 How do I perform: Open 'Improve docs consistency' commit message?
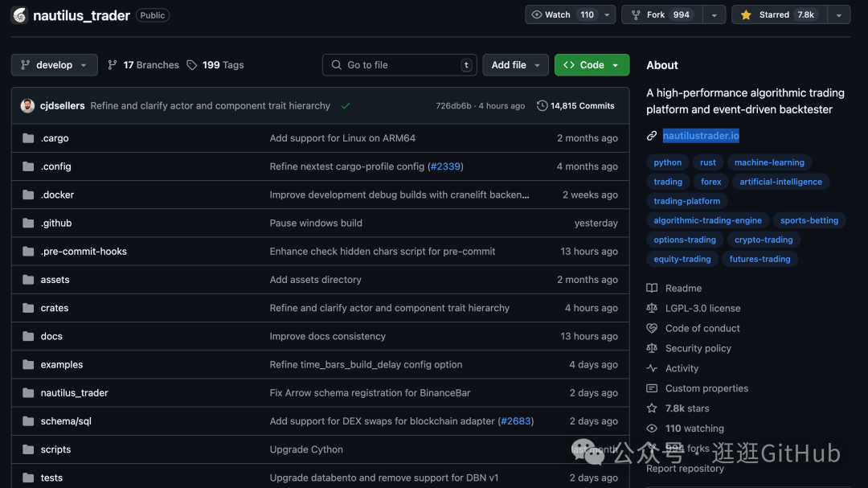coord(328,336)
